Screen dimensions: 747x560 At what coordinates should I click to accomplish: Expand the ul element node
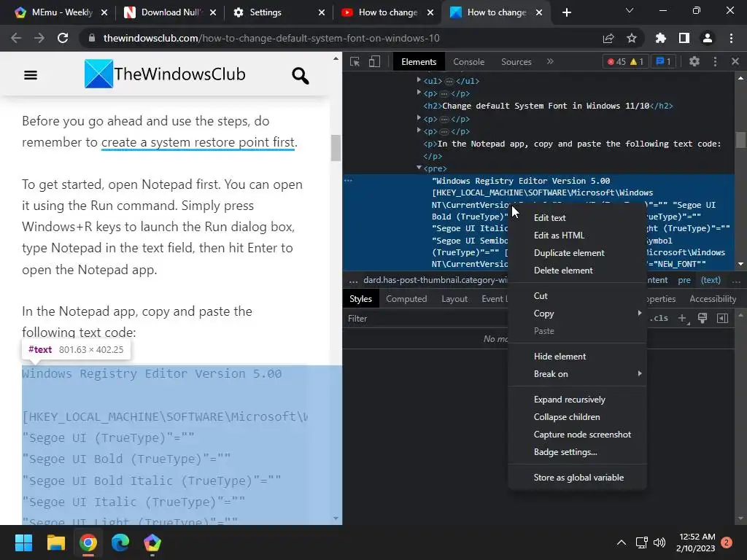419,80
